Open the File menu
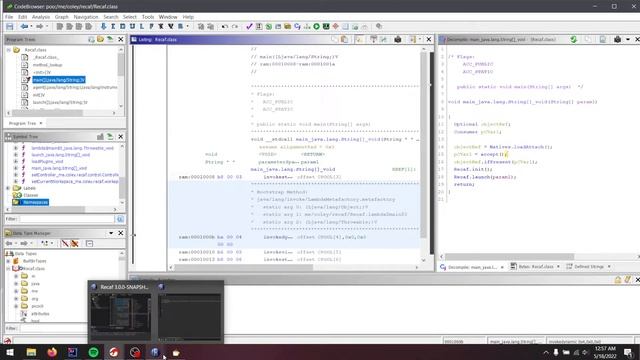 (9, 17)
